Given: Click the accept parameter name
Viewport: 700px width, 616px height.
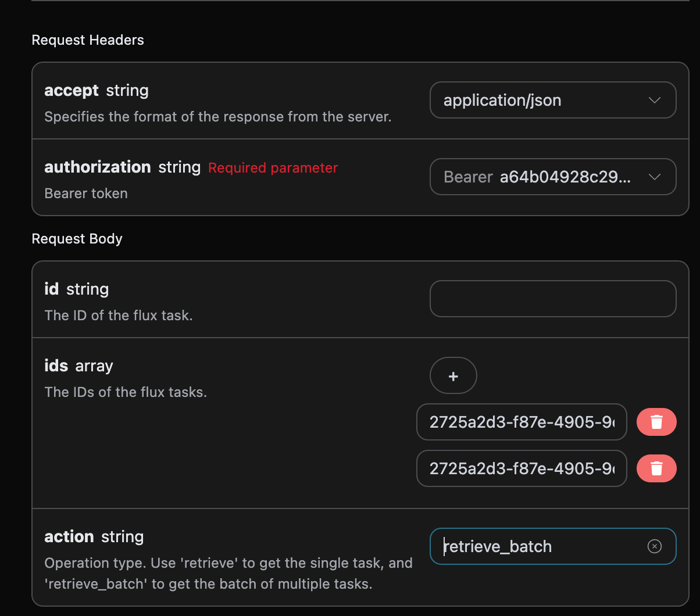Looking at the screenshot, I should click(72, 91).
